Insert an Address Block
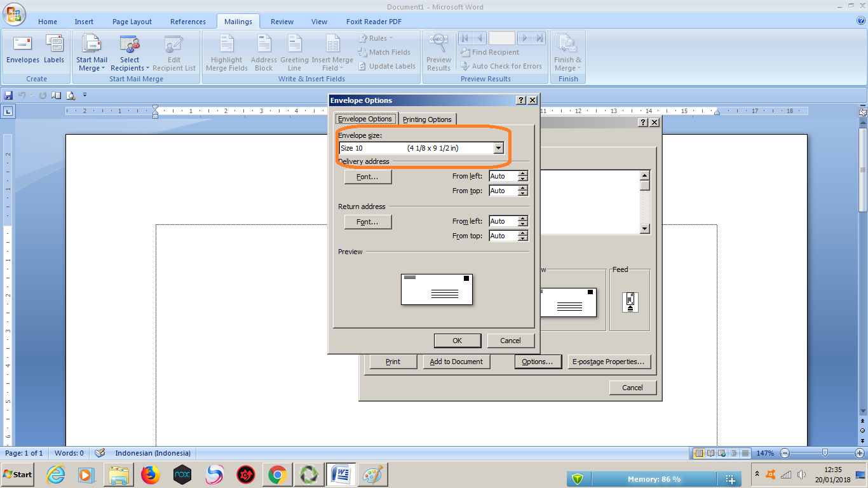Viewport: 868px width, 488px height. pos(263,53)
